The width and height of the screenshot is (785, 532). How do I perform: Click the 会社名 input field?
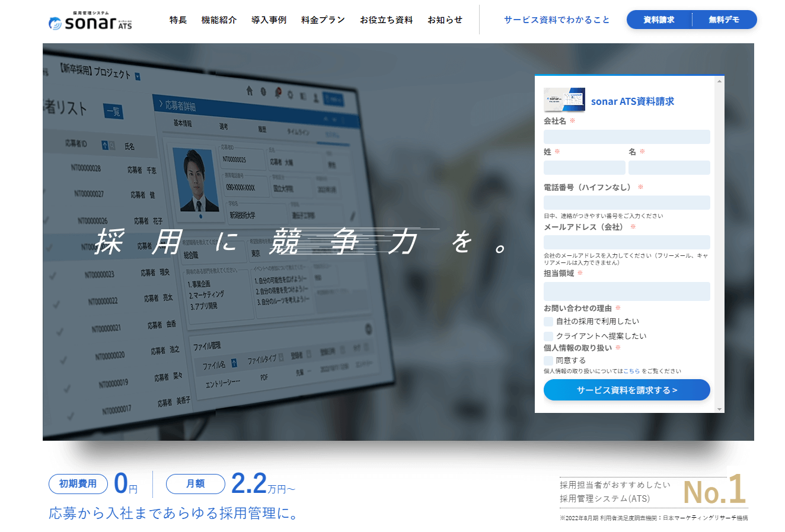tap(627, 137)
